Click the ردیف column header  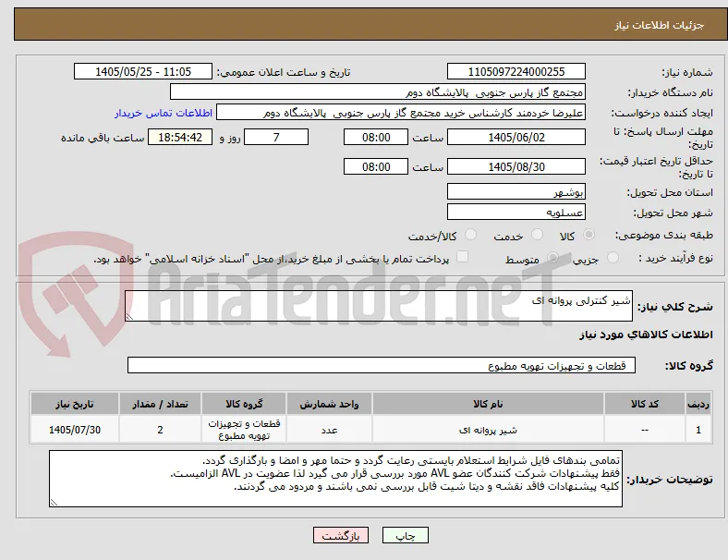(x=698, y=404)
